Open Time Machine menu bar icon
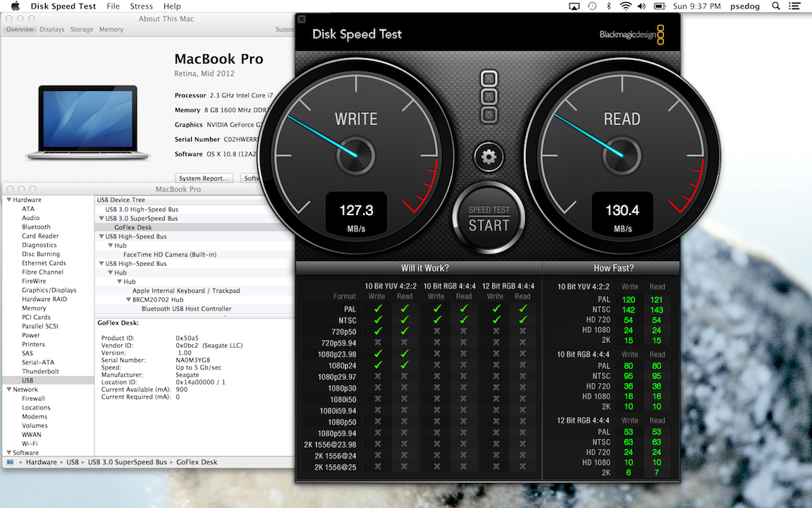The width and height of the screenshot is (812, 508). [x=592, y=6]
